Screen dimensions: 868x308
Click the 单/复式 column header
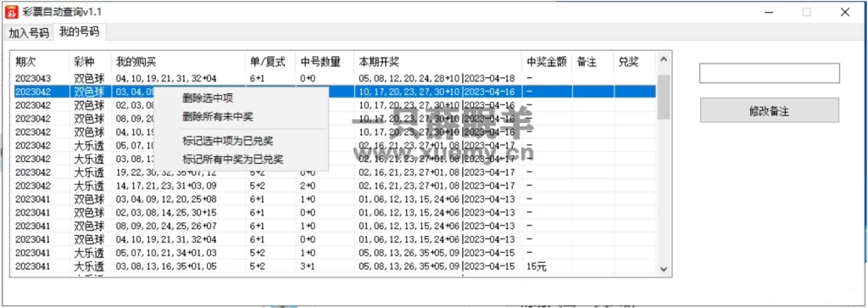point(270,61)
